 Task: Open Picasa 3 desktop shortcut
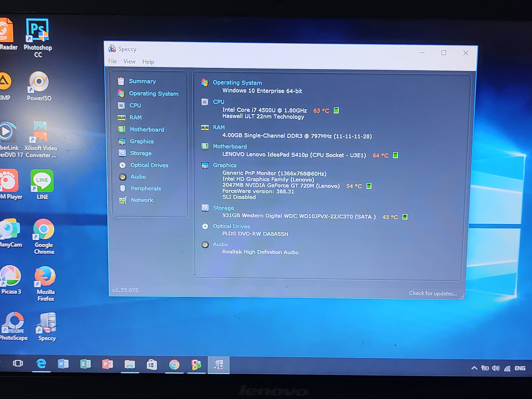[11, 280]
